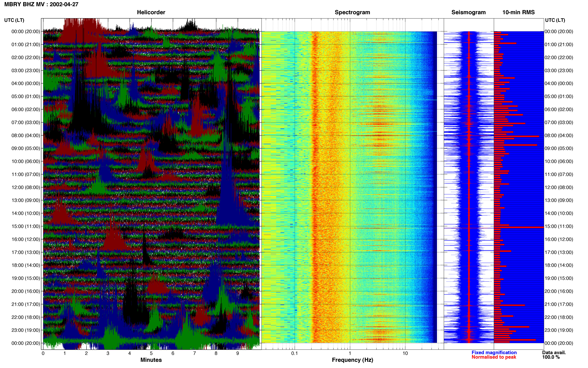This screenshot has height=368, width=588.
Task: Click right-side time label '01:00 (21:00)'
Action: [559, 45]
